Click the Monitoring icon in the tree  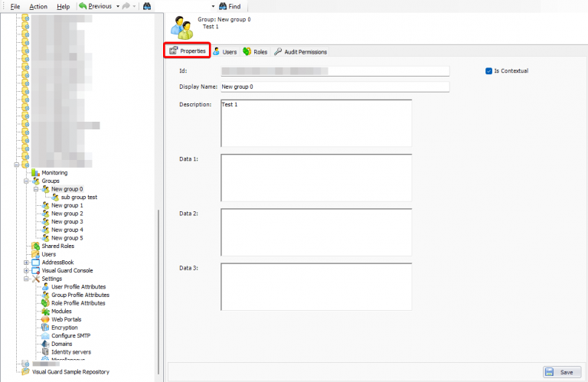pyautogui.click(x=36, y=172)
